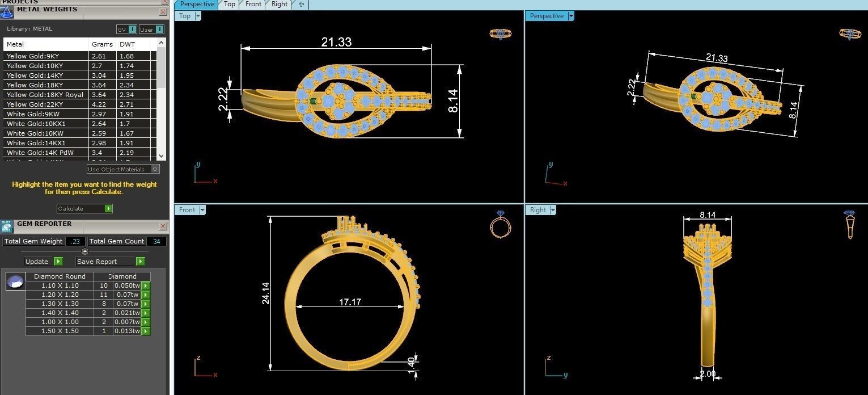Click axis gizmo in Top viewport
The width and height of the screenshot is (868, 395).
pos(205,174)
